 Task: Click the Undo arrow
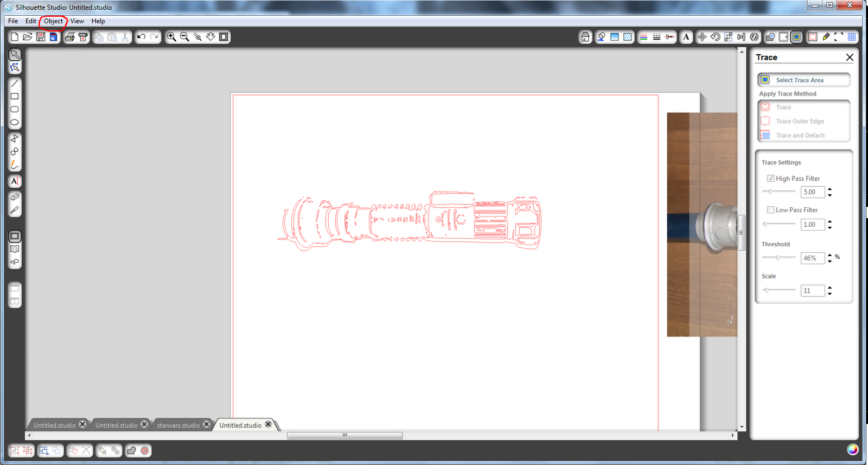coord(141,37)
